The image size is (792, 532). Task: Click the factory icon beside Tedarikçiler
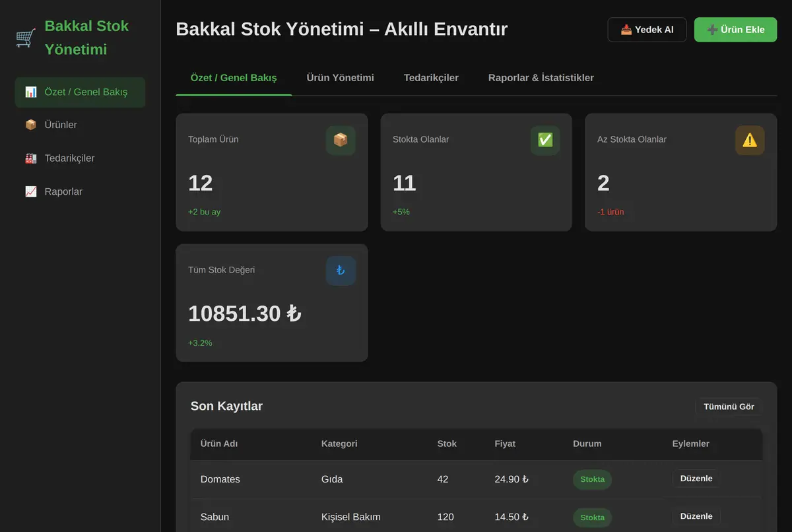tap(31, 158)
